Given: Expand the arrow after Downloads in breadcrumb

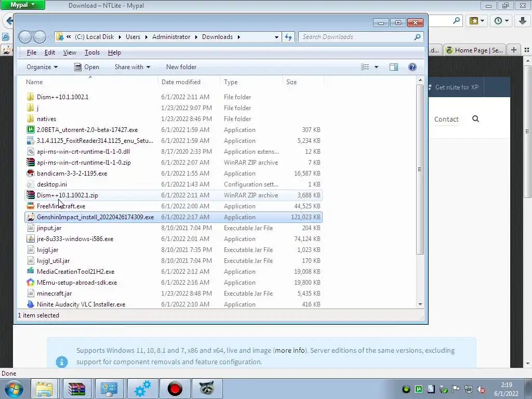Looking at the screenshot, I should [239, 37].
